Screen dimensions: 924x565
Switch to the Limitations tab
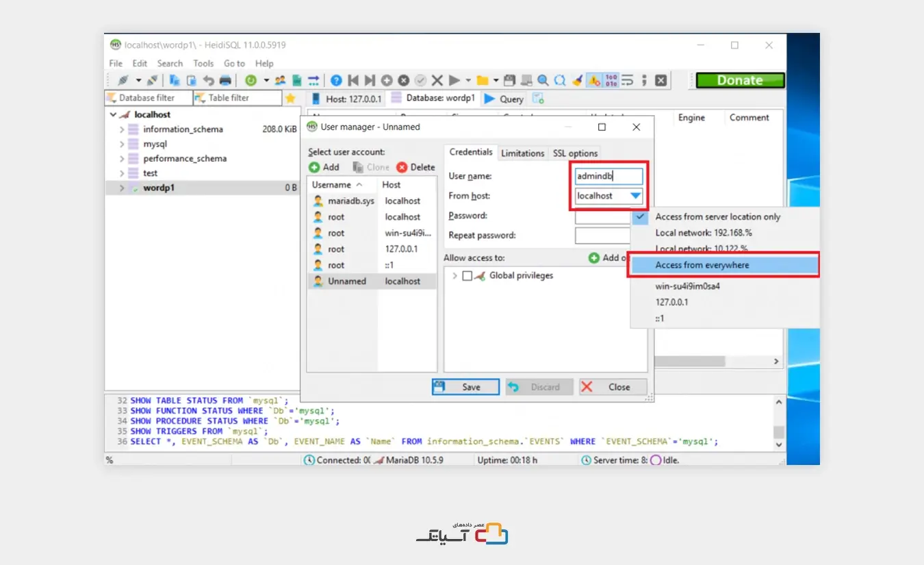tap(523, 153)
